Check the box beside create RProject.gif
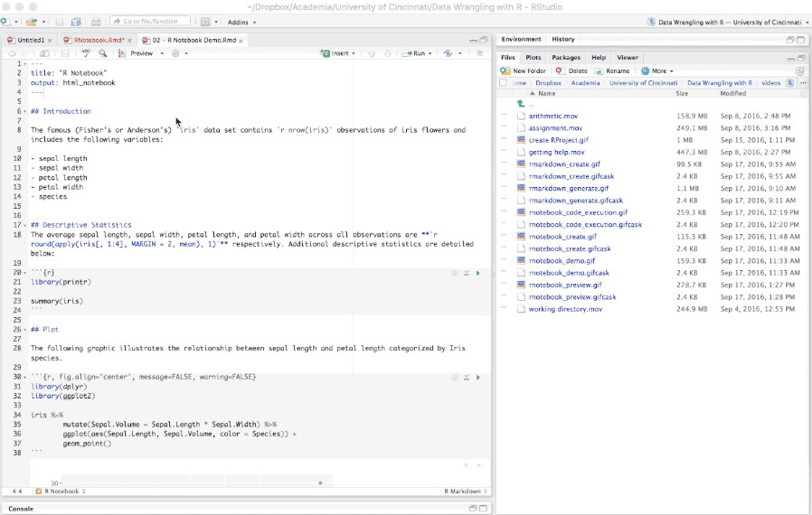 click(504, 140)
